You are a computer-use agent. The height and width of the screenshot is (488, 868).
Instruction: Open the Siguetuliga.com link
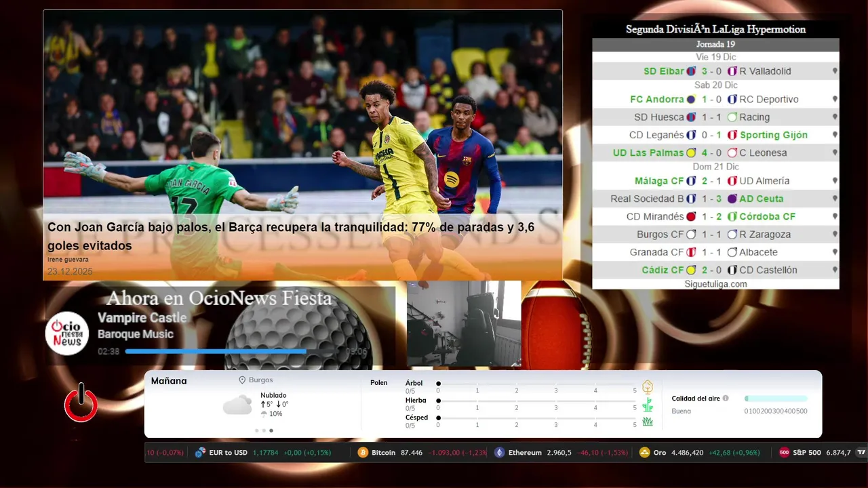715,284
